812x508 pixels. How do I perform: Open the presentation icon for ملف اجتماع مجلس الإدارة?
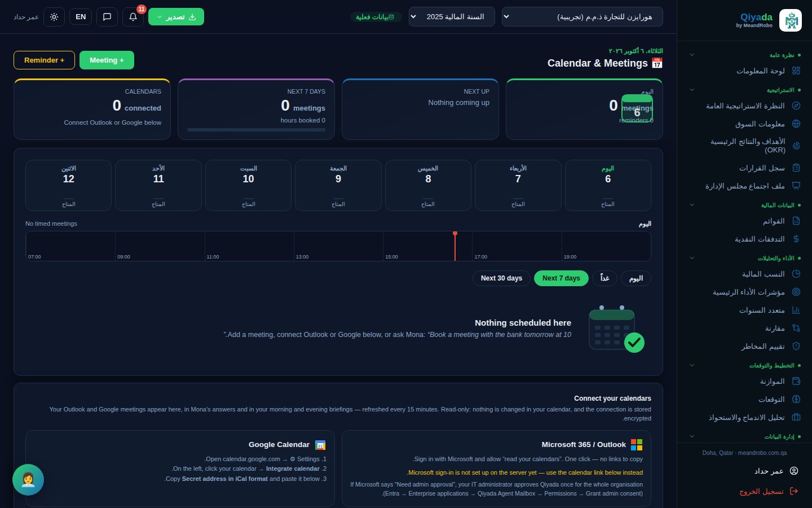pos(796,186)
